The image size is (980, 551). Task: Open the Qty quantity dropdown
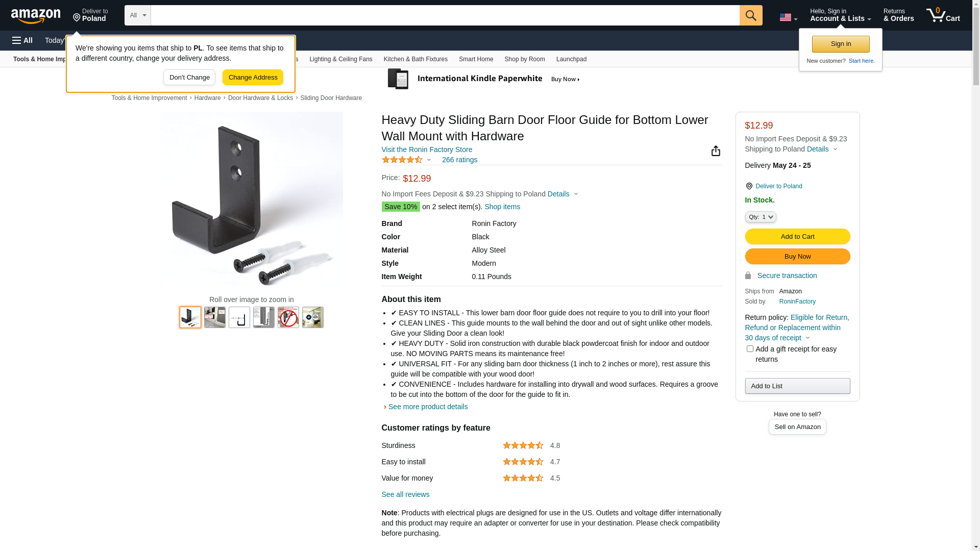pos(761,217)
